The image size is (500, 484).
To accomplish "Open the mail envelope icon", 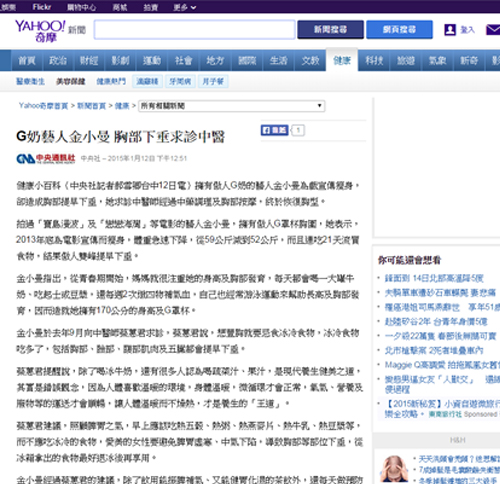I will [493, 30].
